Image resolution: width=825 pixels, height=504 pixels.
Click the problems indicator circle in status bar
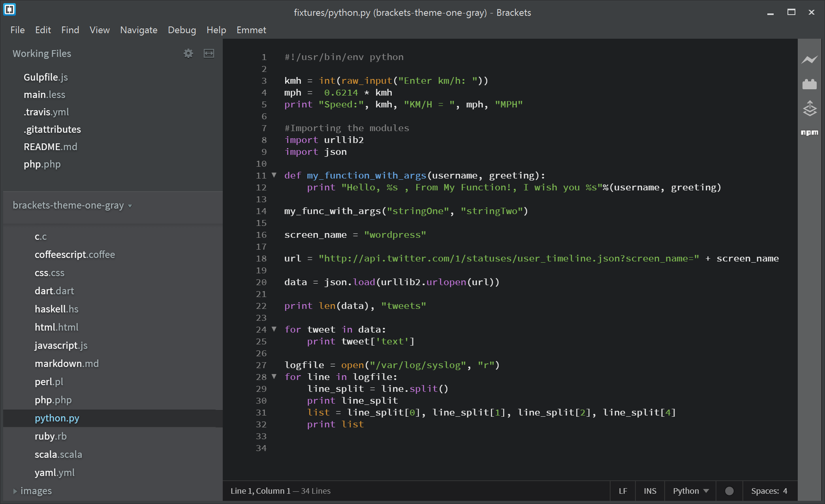(729, 491)
